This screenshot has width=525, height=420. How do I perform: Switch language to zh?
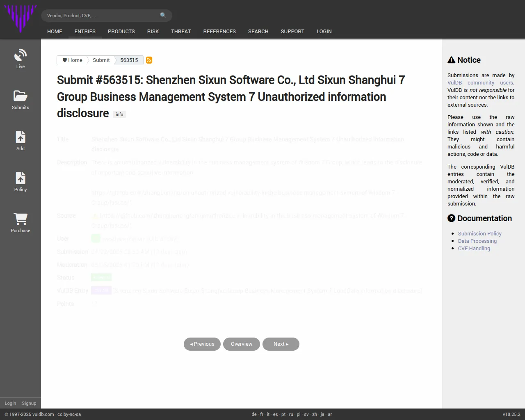pos(315,414)
